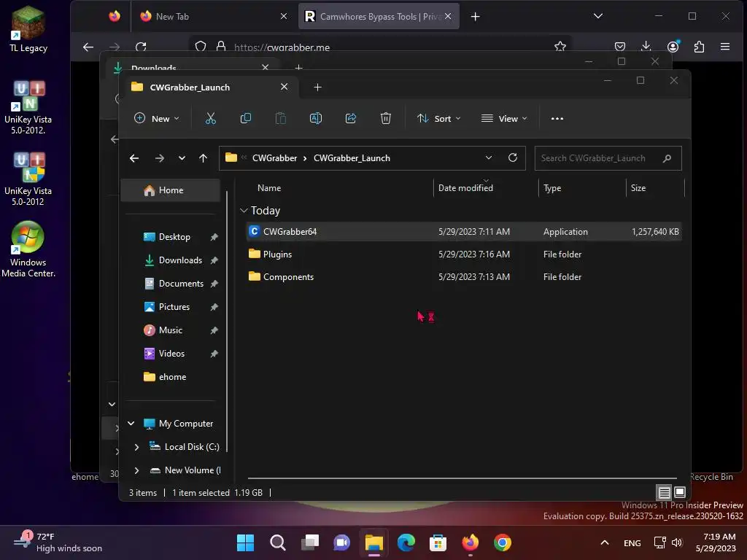Open Microsoft Edge from taskbar
The height and width of the screenshot is (560, 747).
406,542
